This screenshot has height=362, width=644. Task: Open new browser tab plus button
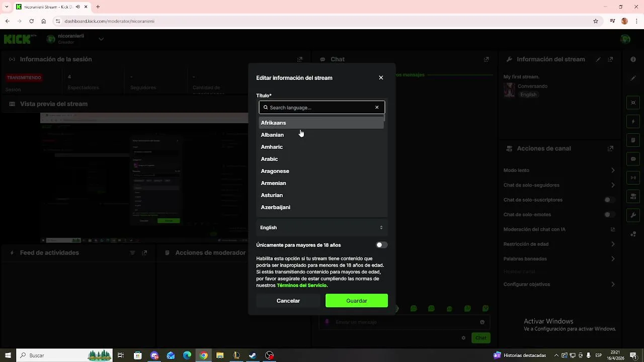click(98, 7)
